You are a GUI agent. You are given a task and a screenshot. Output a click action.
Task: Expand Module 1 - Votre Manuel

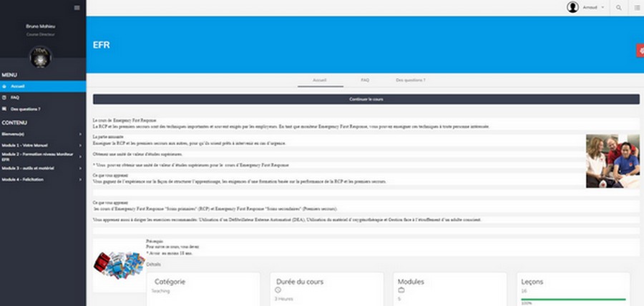(x=42, y=144)
